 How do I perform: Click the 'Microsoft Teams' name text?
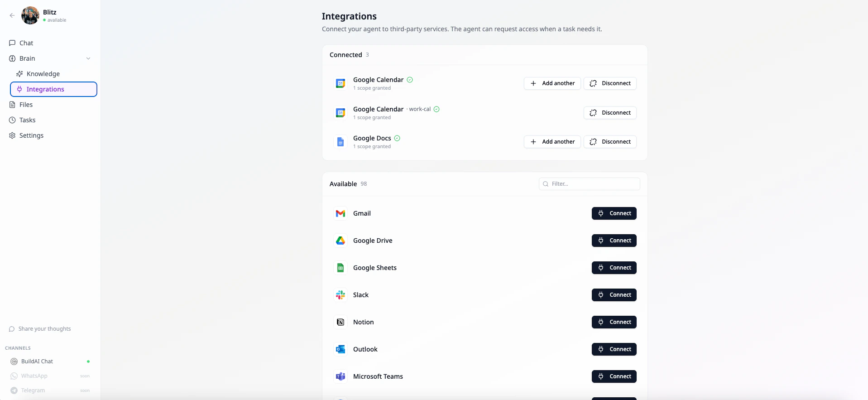pyautogui.click(x=378, y=376)
